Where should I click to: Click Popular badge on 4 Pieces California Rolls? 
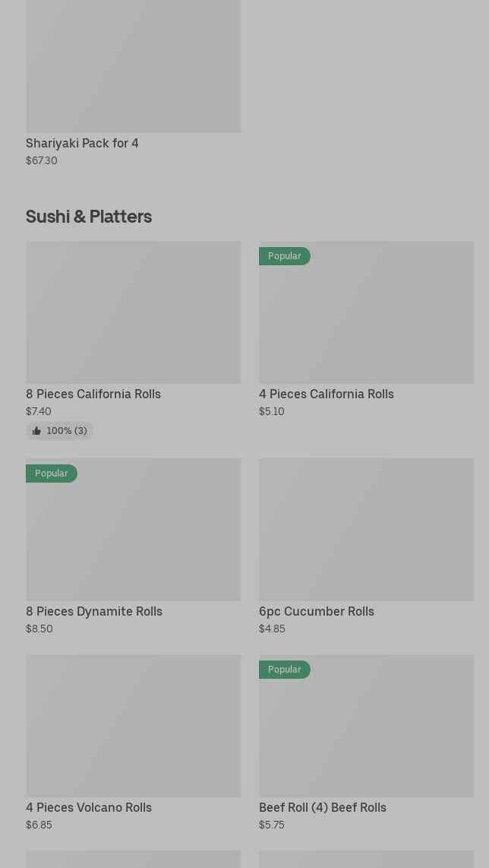tap(285, 256)
